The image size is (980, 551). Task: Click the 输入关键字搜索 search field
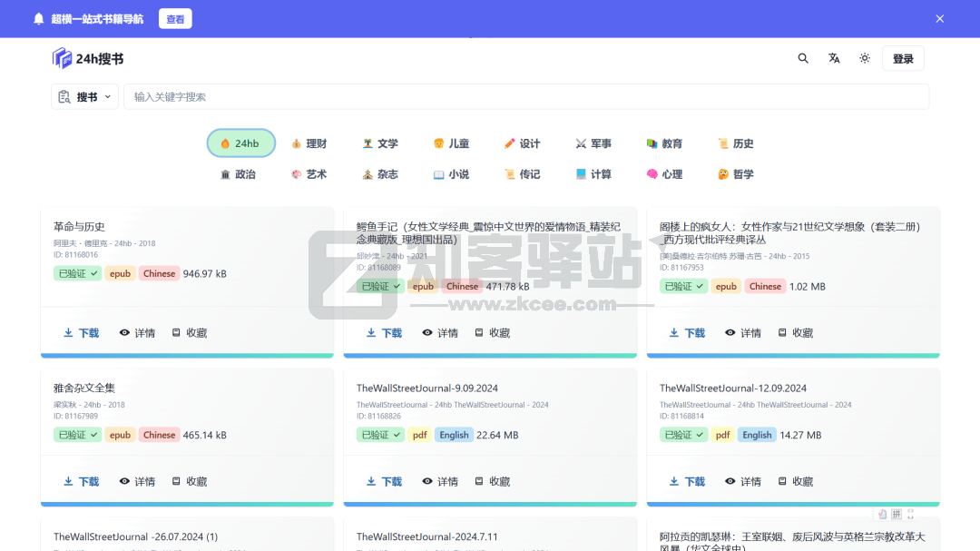526,97
